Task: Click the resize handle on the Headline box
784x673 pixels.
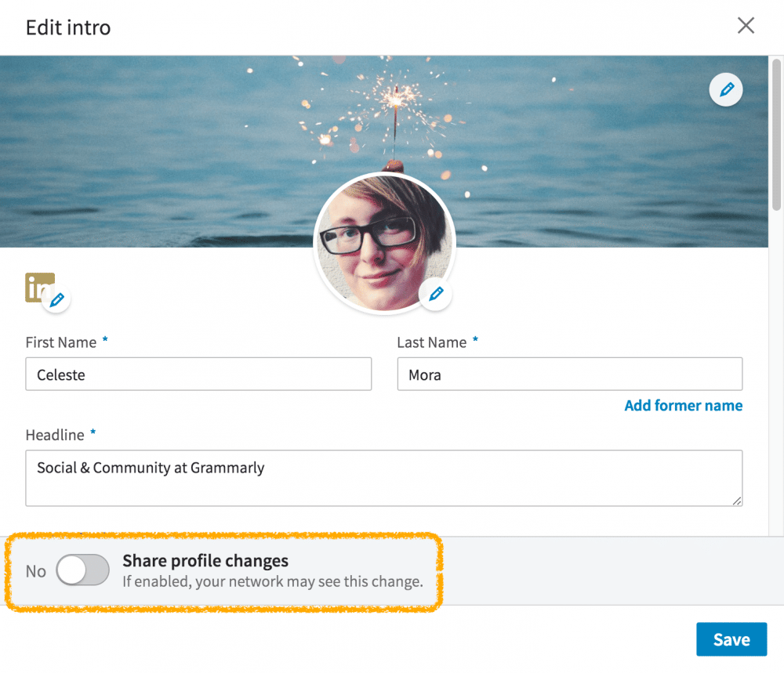Action: tap(737, 501)
